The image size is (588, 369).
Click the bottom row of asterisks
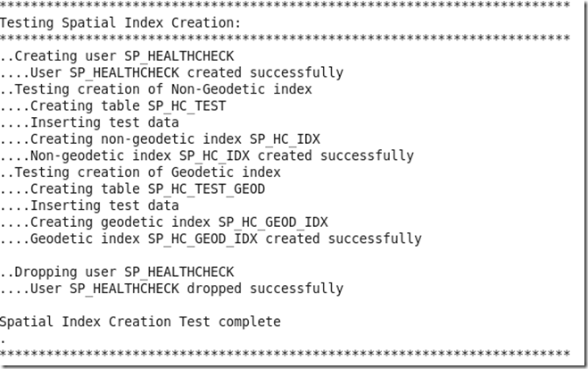285,354
